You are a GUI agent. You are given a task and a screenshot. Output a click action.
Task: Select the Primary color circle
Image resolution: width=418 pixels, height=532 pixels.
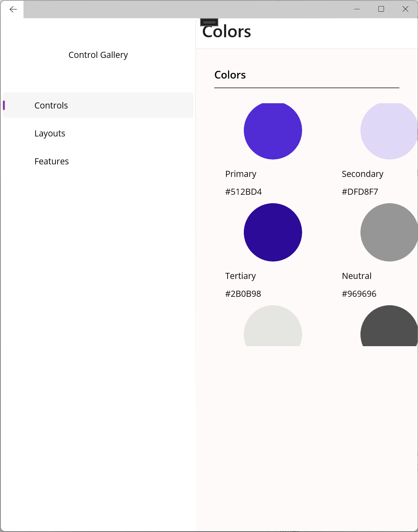(x=273, y=130)
